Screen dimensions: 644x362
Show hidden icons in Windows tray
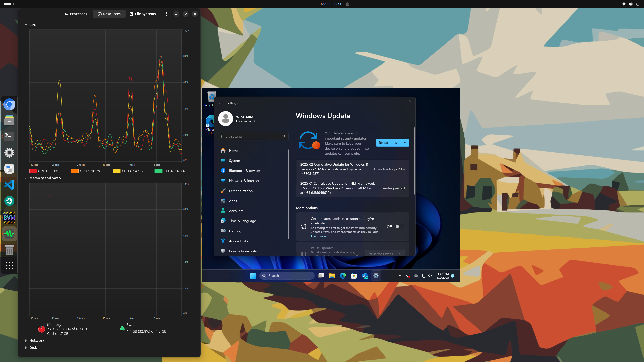400,276
